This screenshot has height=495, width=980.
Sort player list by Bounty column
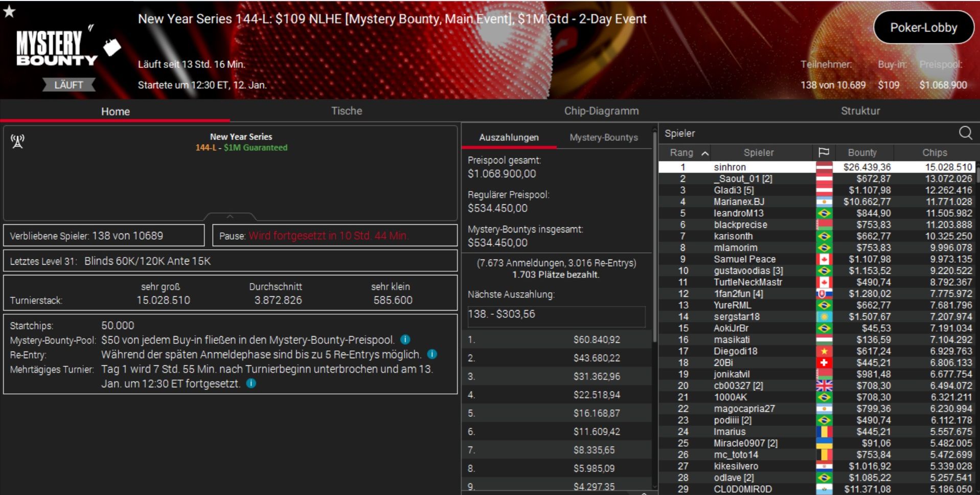point(862,153)
